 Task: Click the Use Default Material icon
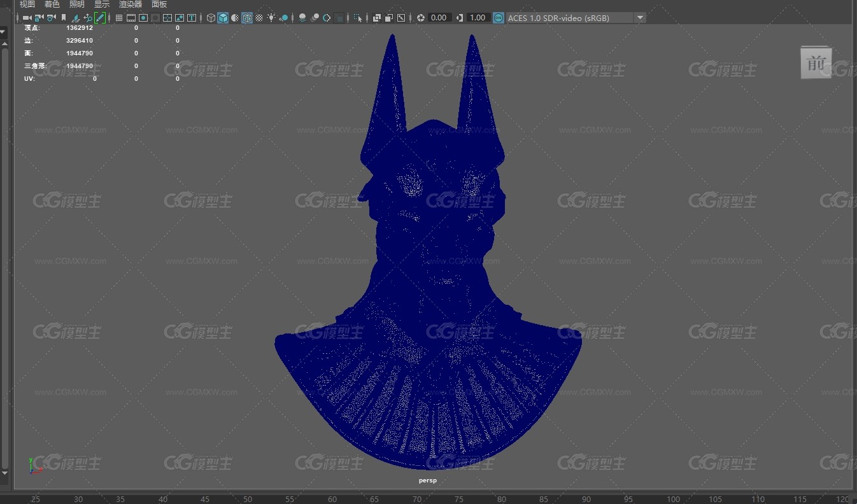pyautogui.click(x=235, y=18)
